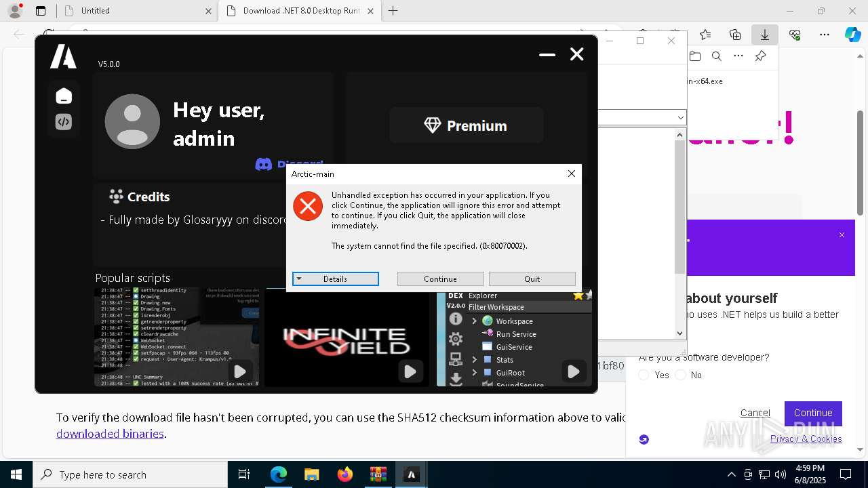Click the 'Popular scripts' heading
Screen dimensions: 868x488
pos(132,278)
